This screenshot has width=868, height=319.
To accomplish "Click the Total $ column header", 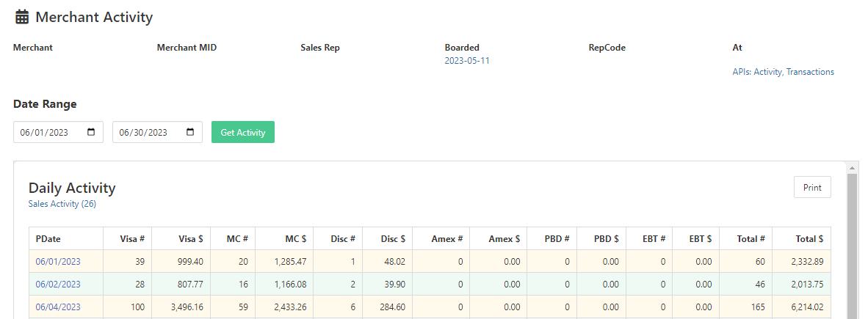I will pos(802,239).
